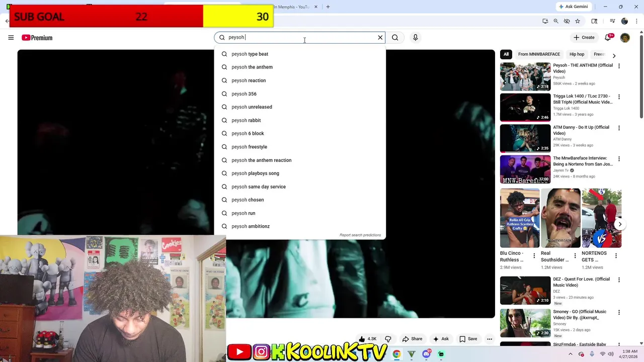Open options for Blu Cinco short
The height and width of the screenshot is (362, 644).
coord(534,256)
